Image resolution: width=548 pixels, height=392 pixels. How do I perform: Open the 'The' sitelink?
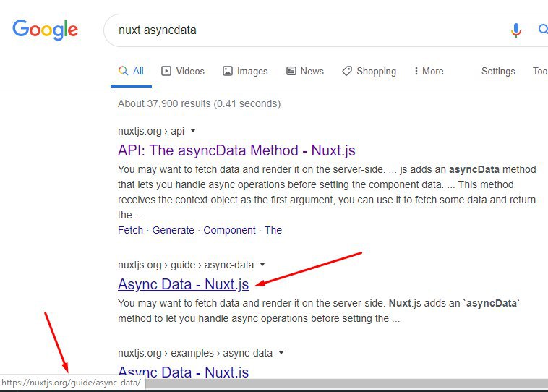tap(273, 230)
